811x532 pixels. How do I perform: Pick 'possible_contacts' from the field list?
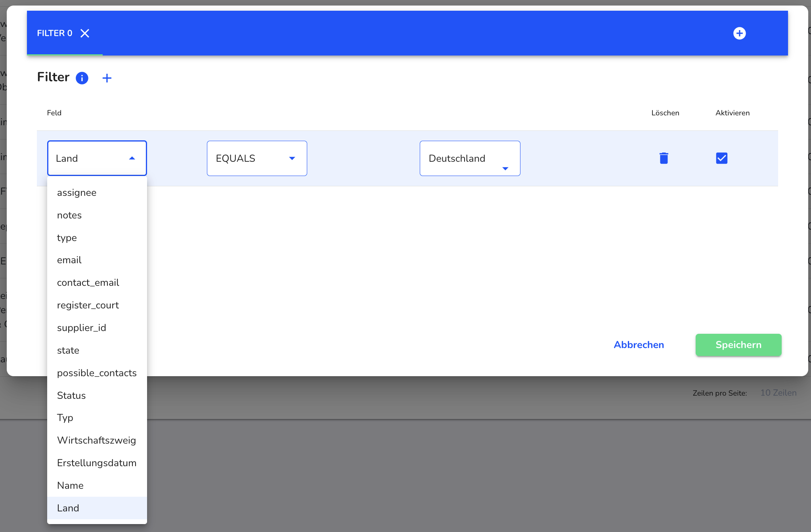tap(97, 373)
